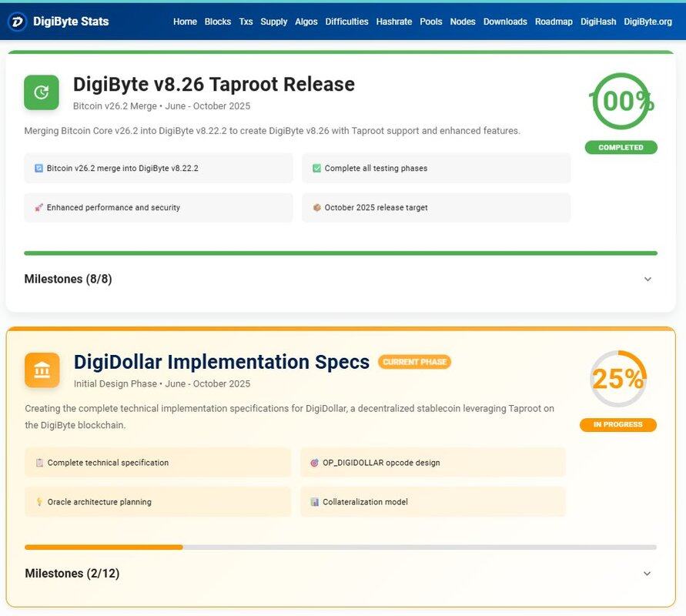
Task: Click the Oracle architecture planning item
Action: click(158, 502)
